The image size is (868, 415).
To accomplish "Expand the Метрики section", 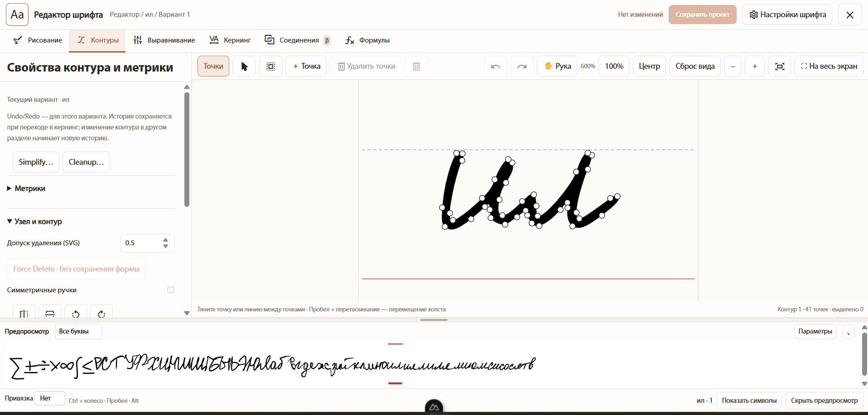I will pos(26,189).
